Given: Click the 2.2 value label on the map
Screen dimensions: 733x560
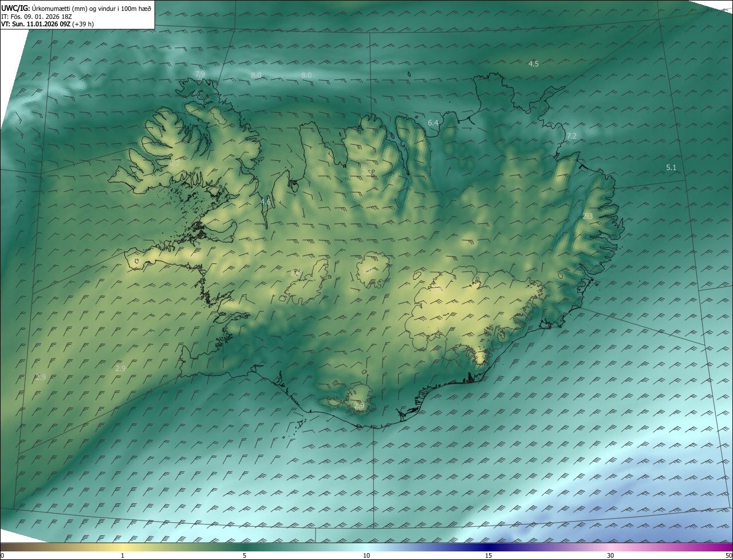Looking at the screenshot, I should 175,163.
